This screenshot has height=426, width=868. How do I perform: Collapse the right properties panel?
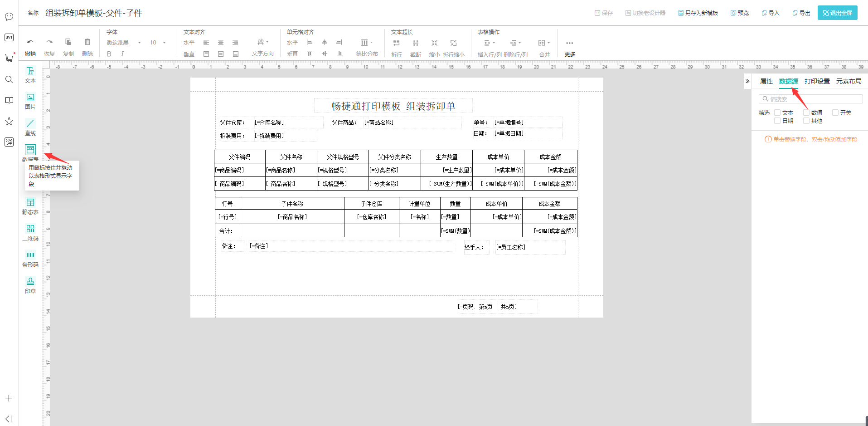point(747,81)
